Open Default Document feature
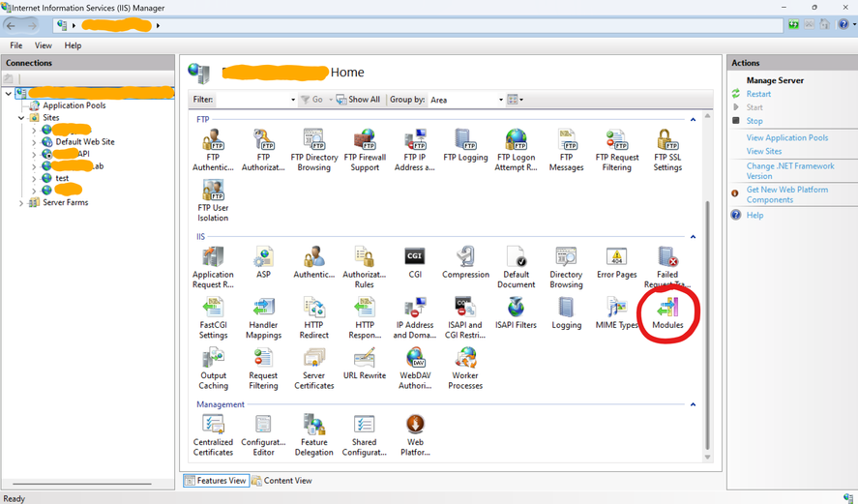 click(x=516, y=267)
